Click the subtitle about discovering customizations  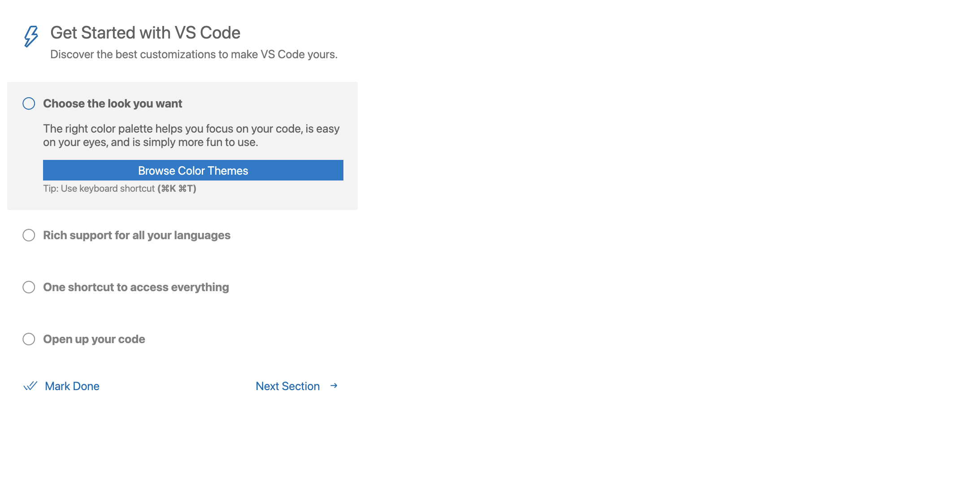[195, 54]
